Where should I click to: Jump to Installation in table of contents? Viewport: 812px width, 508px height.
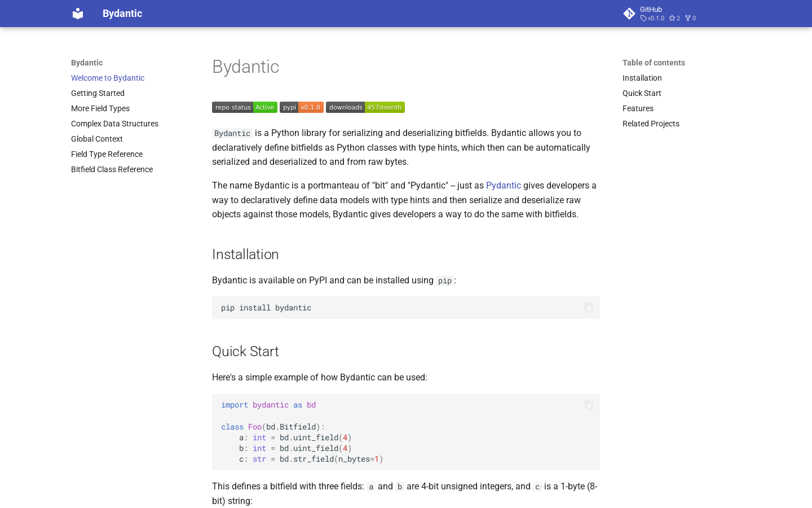pyautogui.click(x=642, y=78)
